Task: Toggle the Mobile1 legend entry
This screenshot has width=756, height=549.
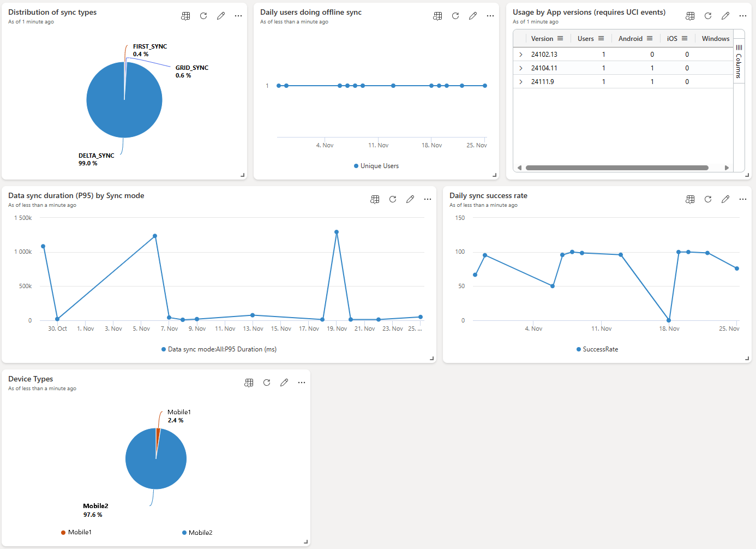Action: tap(76, 532)
